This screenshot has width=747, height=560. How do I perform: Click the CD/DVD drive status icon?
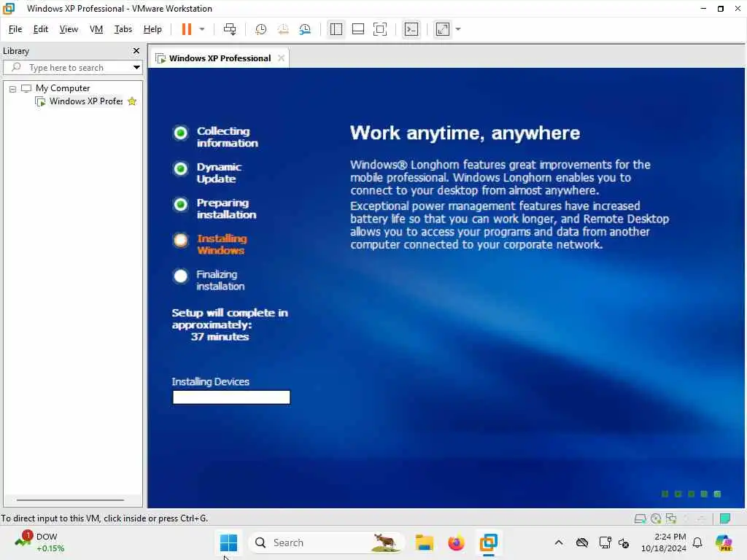[x=656, y=518]
